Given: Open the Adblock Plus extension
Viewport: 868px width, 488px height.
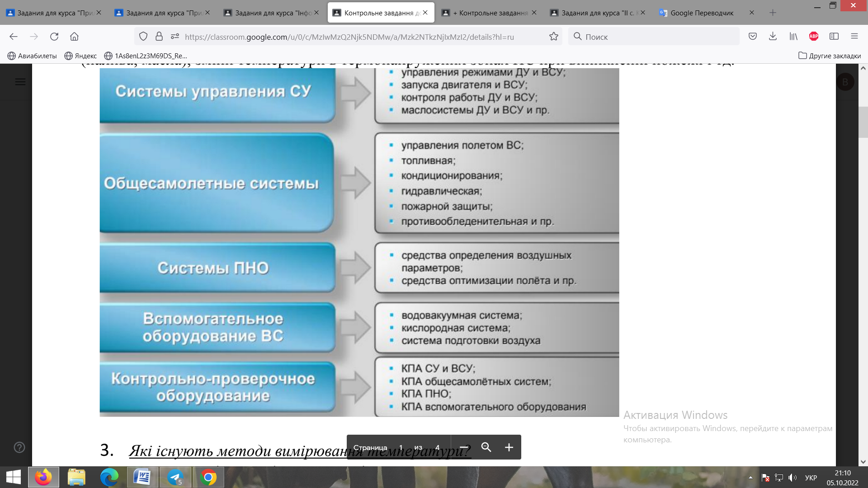Looking at the screenshot, I should pos(814,37).
